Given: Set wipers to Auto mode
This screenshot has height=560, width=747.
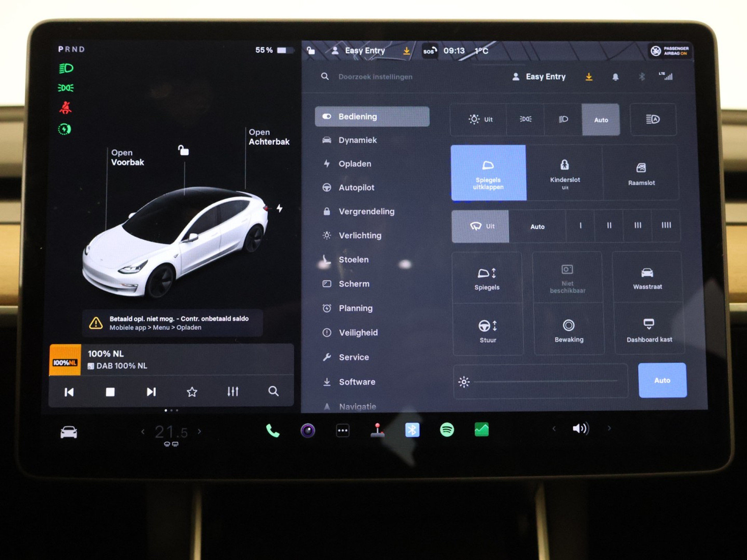Looking at the screenshot, I should tap(537, 227).
